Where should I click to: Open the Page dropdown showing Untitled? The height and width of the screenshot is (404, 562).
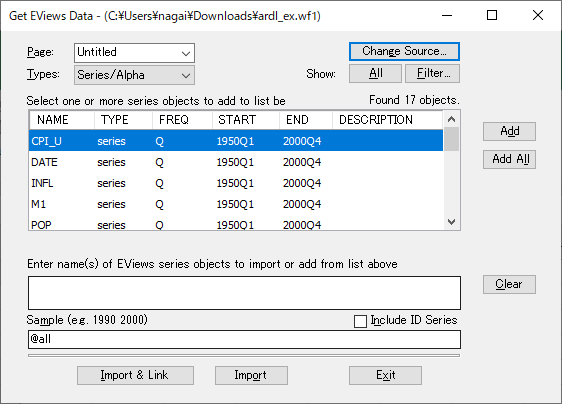pyautogui.click(x=134, y=53)
